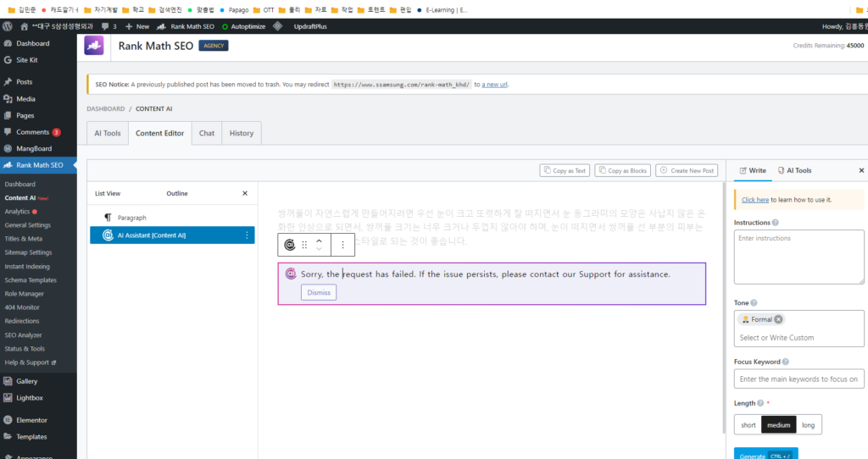
Task: Open the site home icon in admin bar
Action: [25, 26]
